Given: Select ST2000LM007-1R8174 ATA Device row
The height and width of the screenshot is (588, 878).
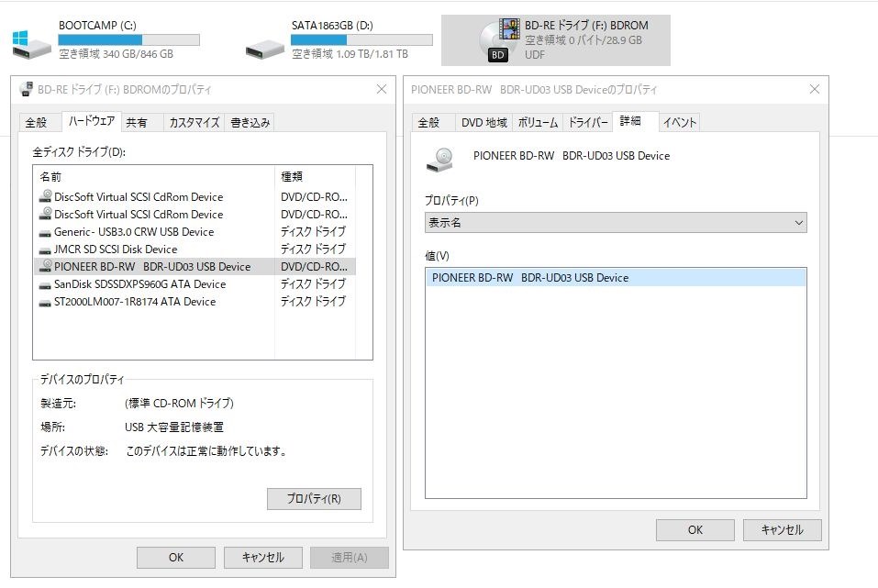Looking at the screenshot, I should (x=194, y=301).
